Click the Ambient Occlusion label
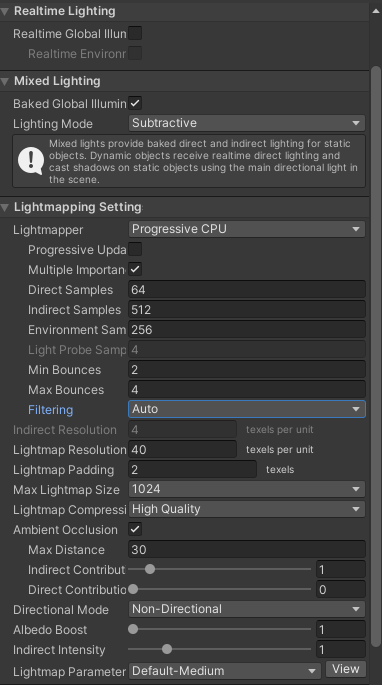382x685 pixels. (66, 530)
